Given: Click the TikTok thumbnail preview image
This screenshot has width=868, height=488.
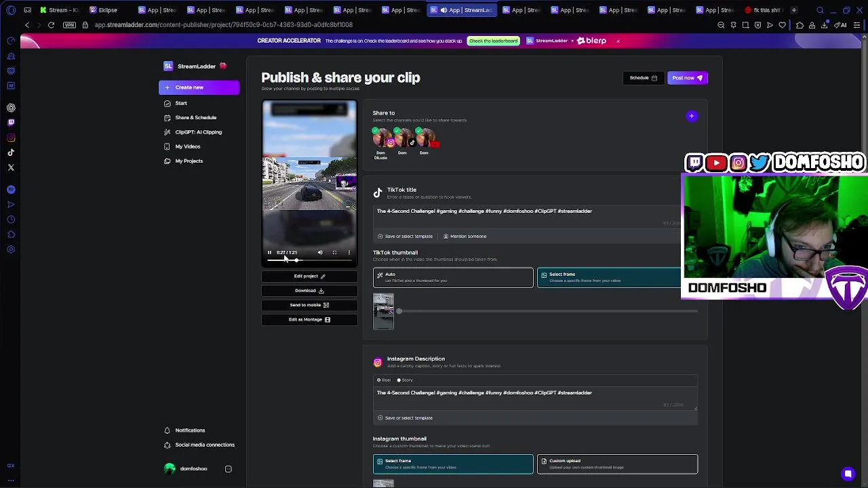Looking at the screenshot, I should pos(383,312).
